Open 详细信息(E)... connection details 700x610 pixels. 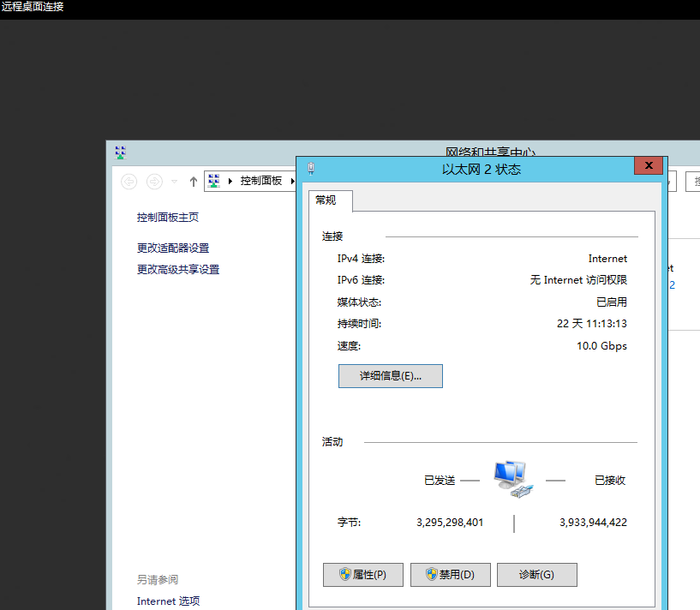pyautogui.click(x=390, y=376)
